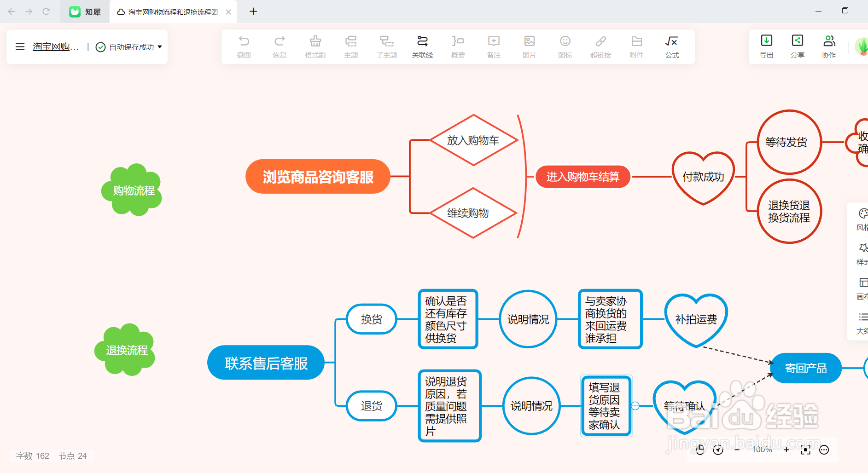Select the 退换流程 cloud node
This screenshot has height=473, width=868.
(x=125, y=350)
